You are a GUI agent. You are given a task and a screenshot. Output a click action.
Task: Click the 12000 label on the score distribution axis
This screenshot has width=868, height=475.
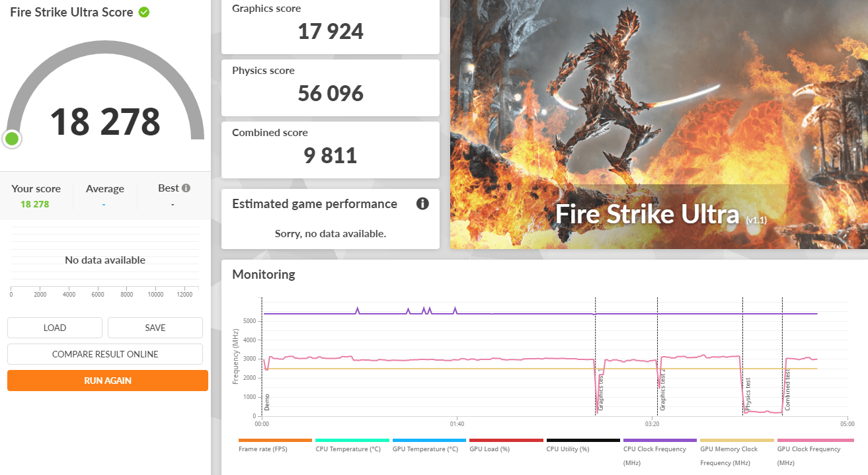click(x=184, y=295)
